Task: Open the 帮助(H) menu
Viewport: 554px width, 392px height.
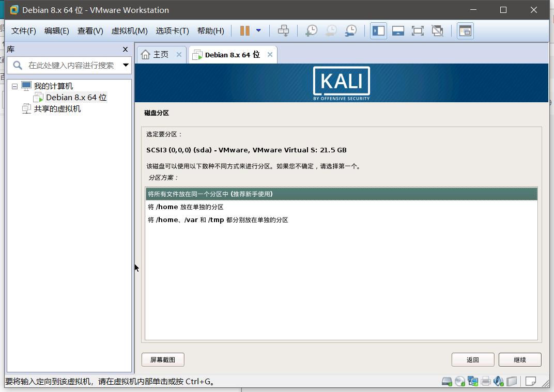Action: coord(210,30)
